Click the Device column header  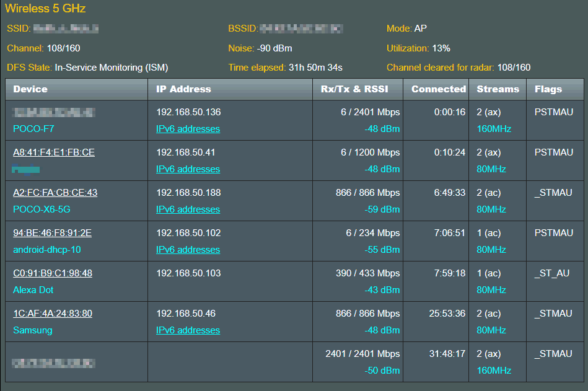pyautogui.click(x=30, y=89)
